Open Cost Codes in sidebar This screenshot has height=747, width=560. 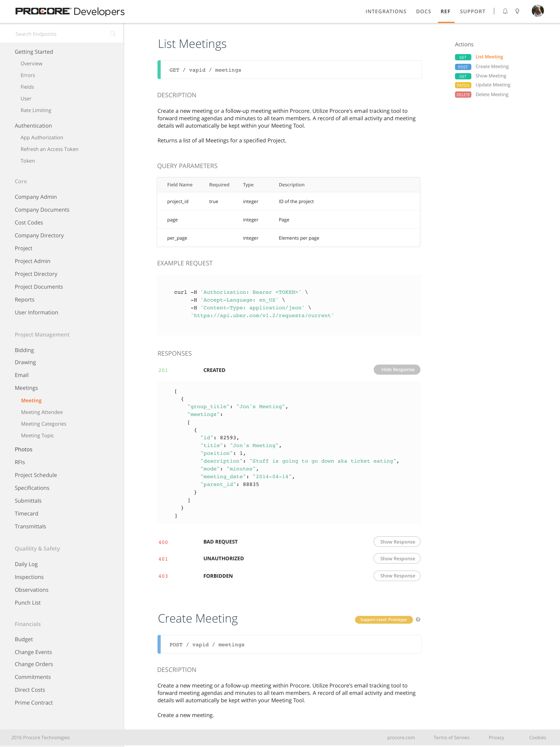[x=29, y=223]
